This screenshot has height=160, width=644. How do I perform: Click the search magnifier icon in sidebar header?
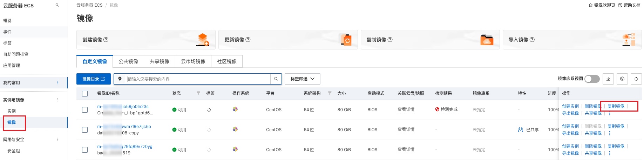57,5
